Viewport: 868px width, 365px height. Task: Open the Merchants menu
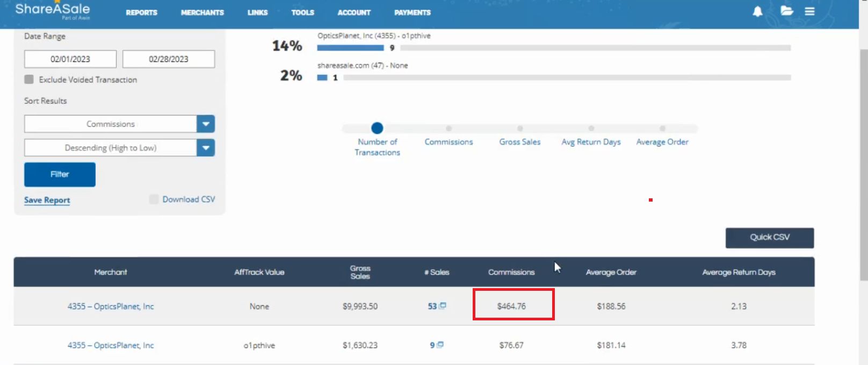pyautogui.click(x=202, y=12)
